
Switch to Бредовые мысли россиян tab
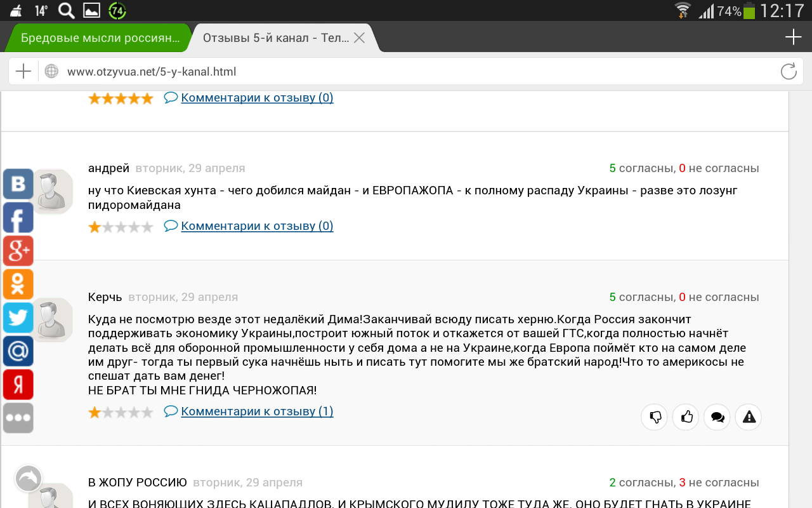point(100,38)
